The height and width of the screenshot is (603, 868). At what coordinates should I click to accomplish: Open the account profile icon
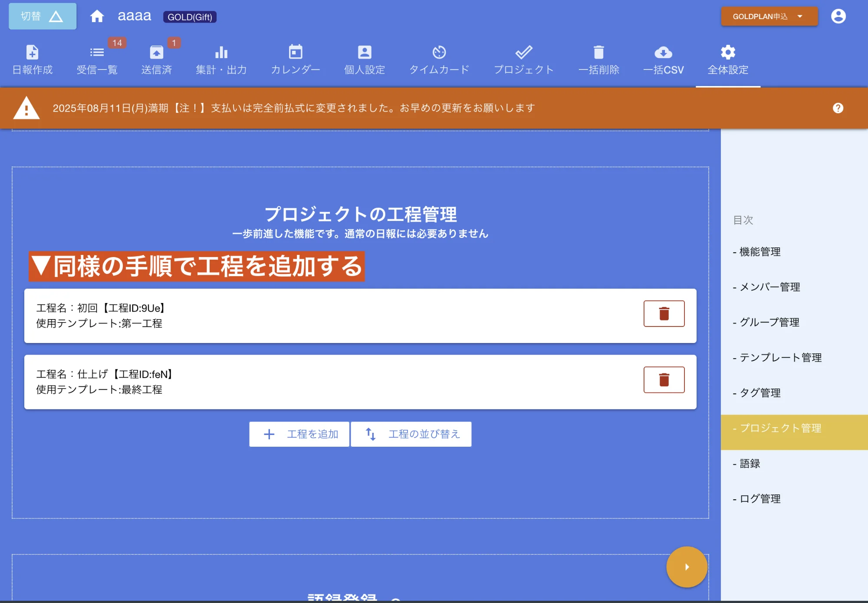coord(838,16)
